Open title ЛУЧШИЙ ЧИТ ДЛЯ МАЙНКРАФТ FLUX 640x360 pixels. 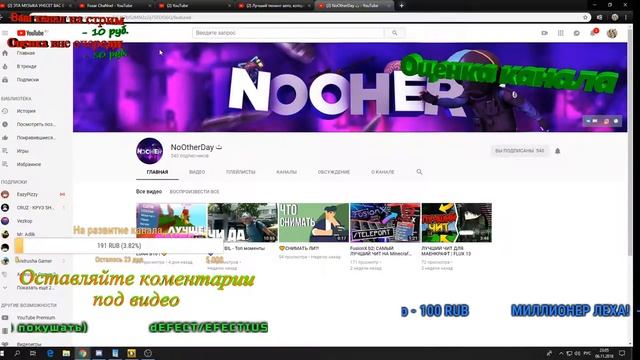(x=446, y=251)
